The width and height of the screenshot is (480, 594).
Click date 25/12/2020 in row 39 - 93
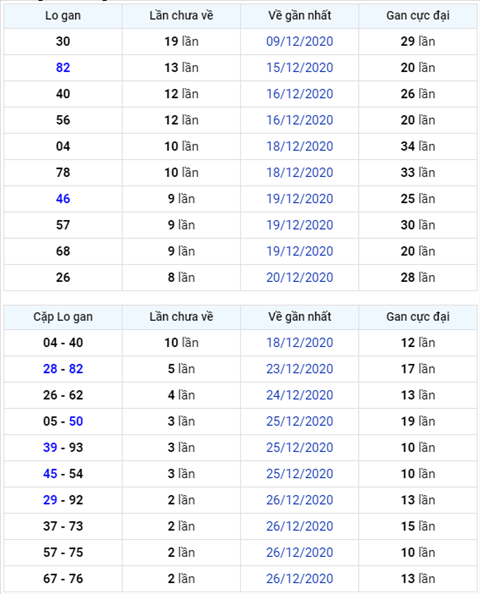tap(299, 447)
